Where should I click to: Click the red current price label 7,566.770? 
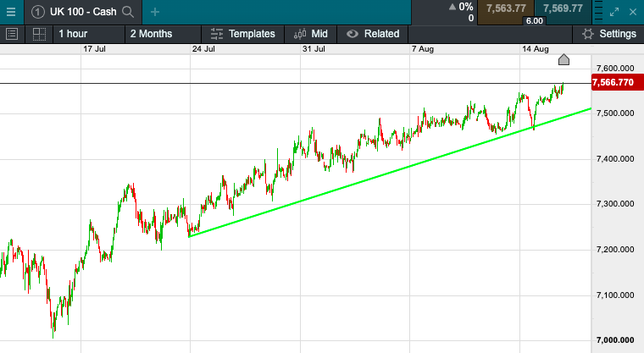pyautogui.click(x=616, y=82)
